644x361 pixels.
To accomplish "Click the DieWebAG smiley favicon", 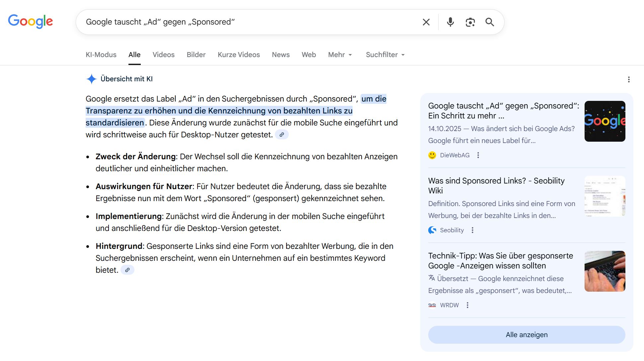I will click(x=432, y=155).
